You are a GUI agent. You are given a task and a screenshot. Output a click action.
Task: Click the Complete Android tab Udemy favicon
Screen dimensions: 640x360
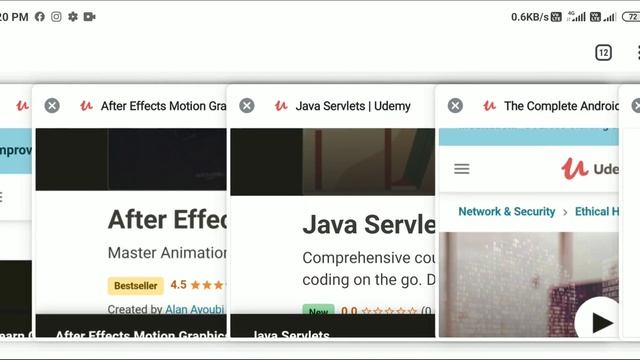(489, 106)
